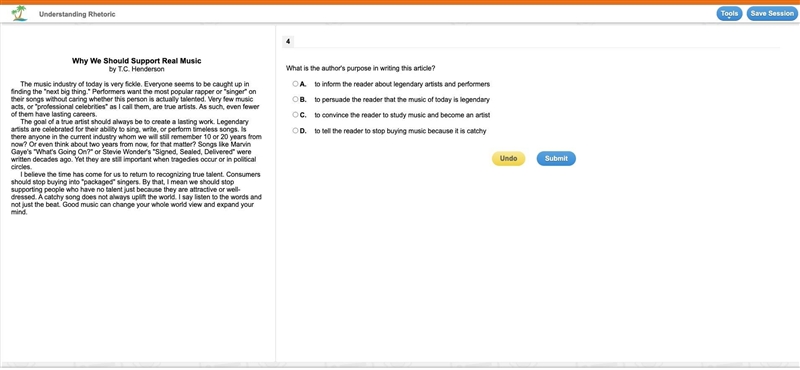Click the palm tree logo icon
800x370 pixels.
pyautogui.click(x=20, y=14)
